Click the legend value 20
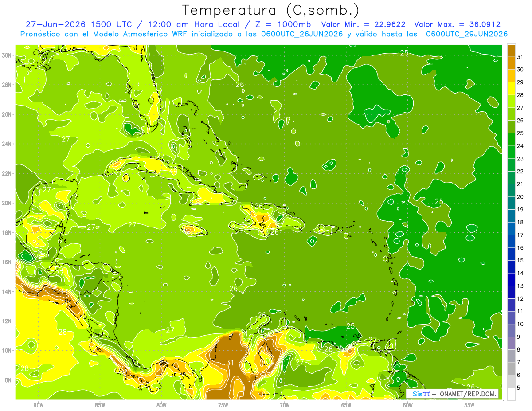 520,197
